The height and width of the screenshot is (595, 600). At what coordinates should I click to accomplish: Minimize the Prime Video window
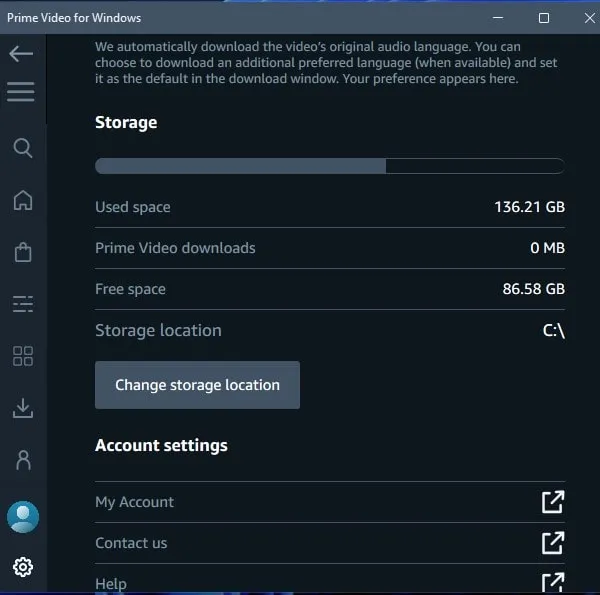[498, 18]
